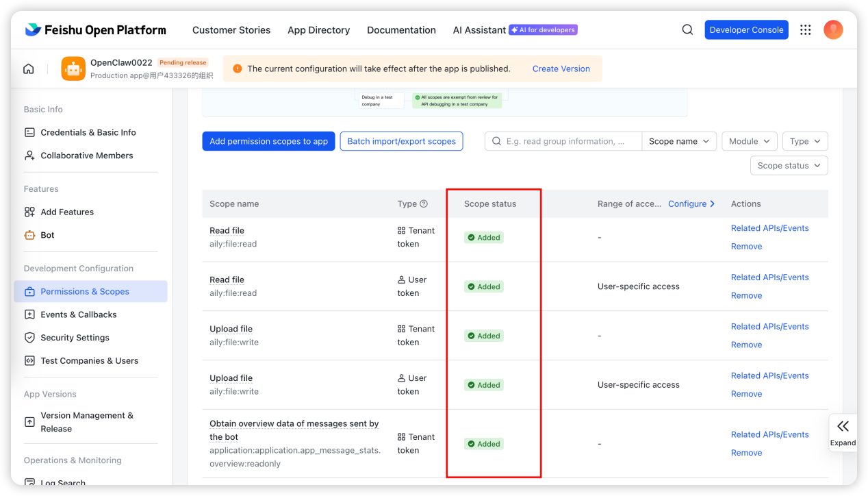The image size is (868, 496).
Task: Click Batch import/export scopes button
Action: click(x=401, y=141)
